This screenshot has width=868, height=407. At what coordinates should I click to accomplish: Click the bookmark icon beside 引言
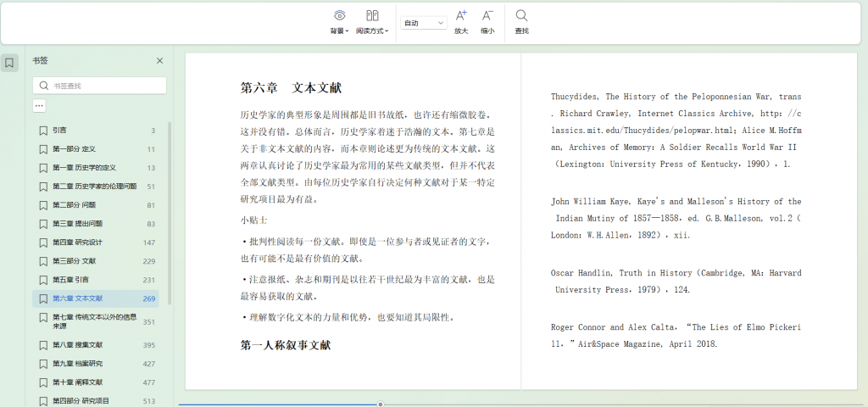(x=43, y=131)
